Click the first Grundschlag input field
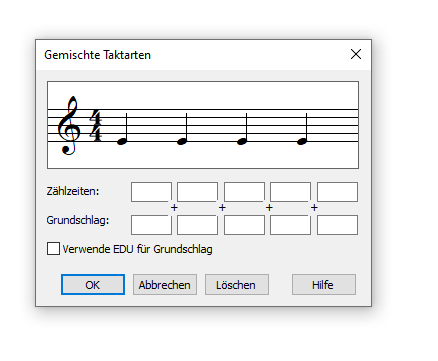 [151, 225]
